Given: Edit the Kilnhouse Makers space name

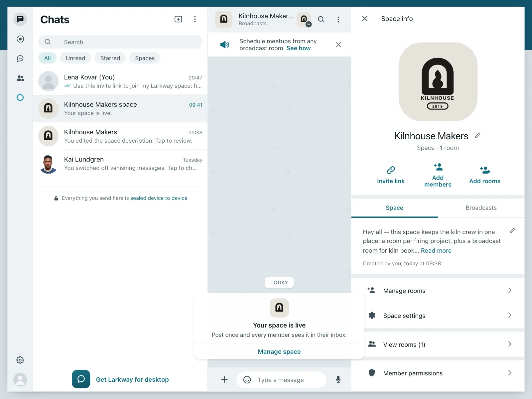Looking at the screenshot, I should pos(477,135).
